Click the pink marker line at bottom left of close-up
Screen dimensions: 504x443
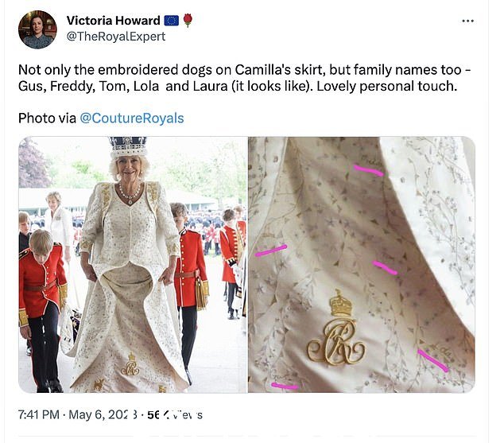[x=285, y=386]
